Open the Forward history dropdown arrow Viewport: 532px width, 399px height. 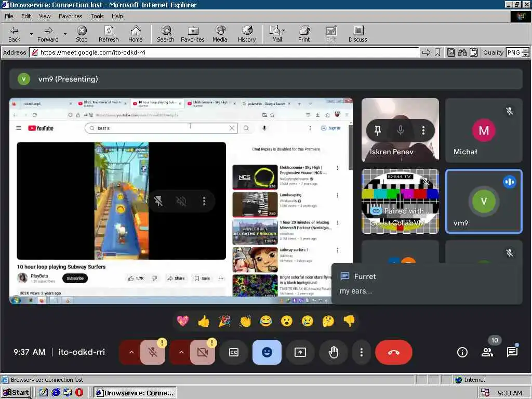(65, 34)
